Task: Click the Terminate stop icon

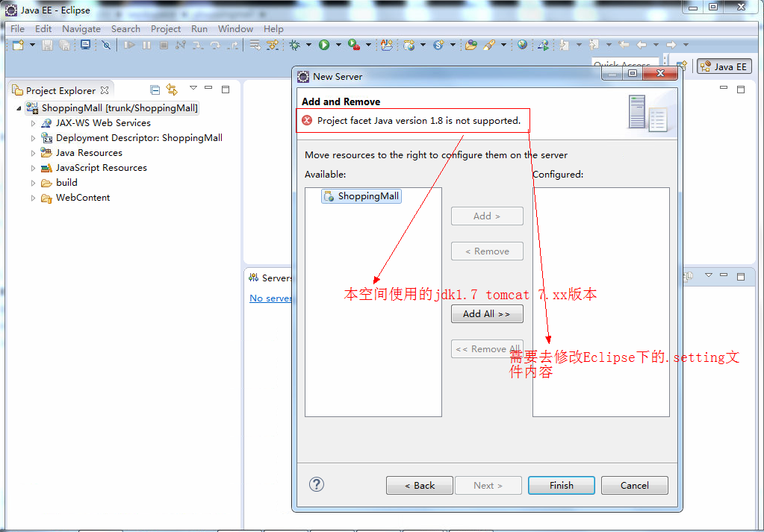Action: point(164,46)
